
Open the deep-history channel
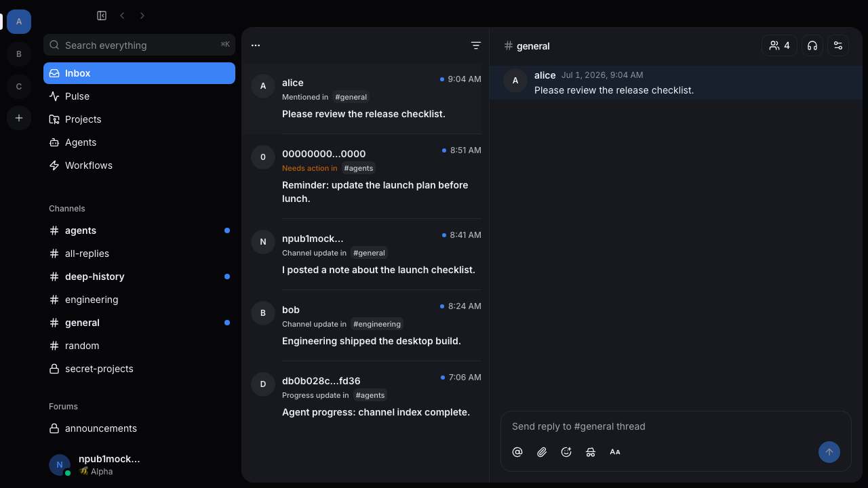139,277
